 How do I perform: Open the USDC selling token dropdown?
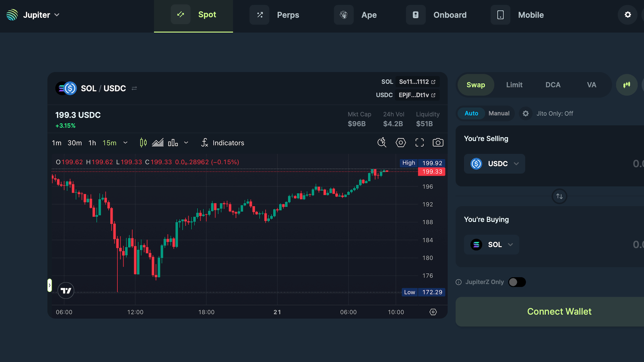(x=494, y=164)
